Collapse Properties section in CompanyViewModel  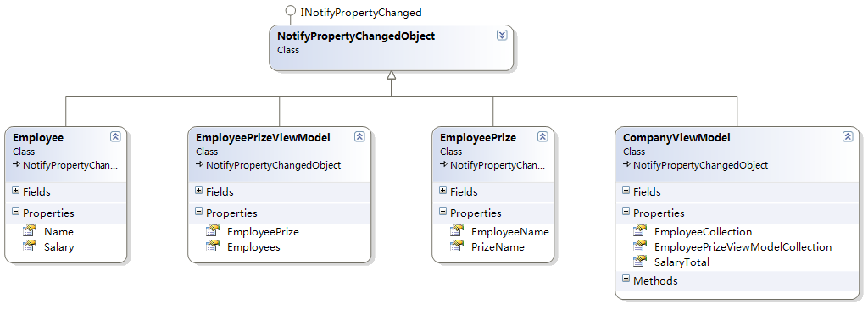pos(626,212)
